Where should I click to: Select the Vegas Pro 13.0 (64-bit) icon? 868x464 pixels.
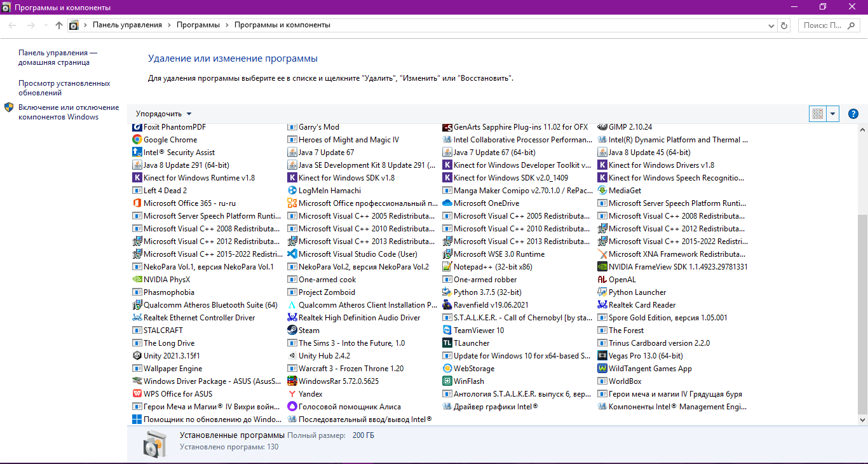602,356
